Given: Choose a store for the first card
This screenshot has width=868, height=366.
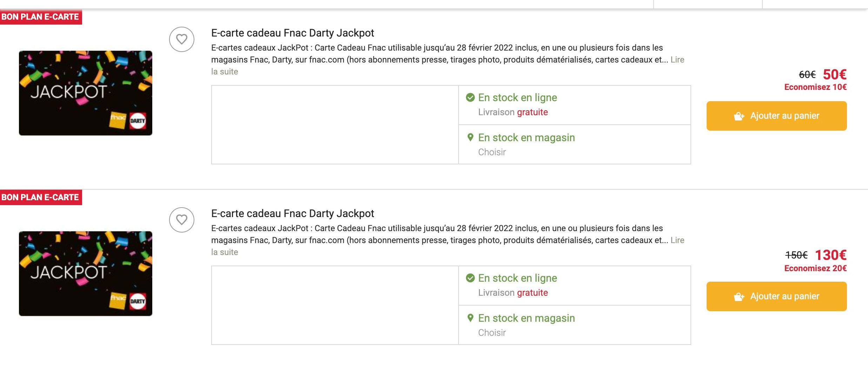Looking at the screenshot, I should (492, 152).
